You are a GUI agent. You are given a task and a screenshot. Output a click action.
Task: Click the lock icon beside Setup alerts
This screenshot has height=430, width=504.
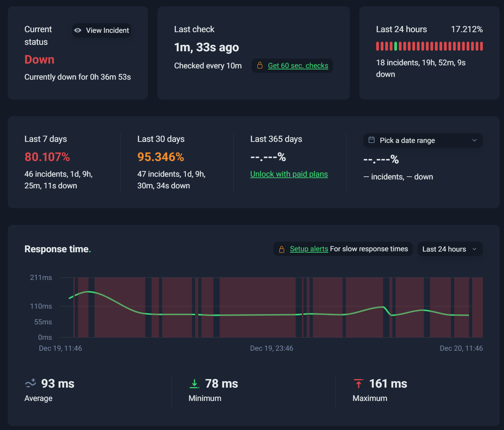(282, 249)
